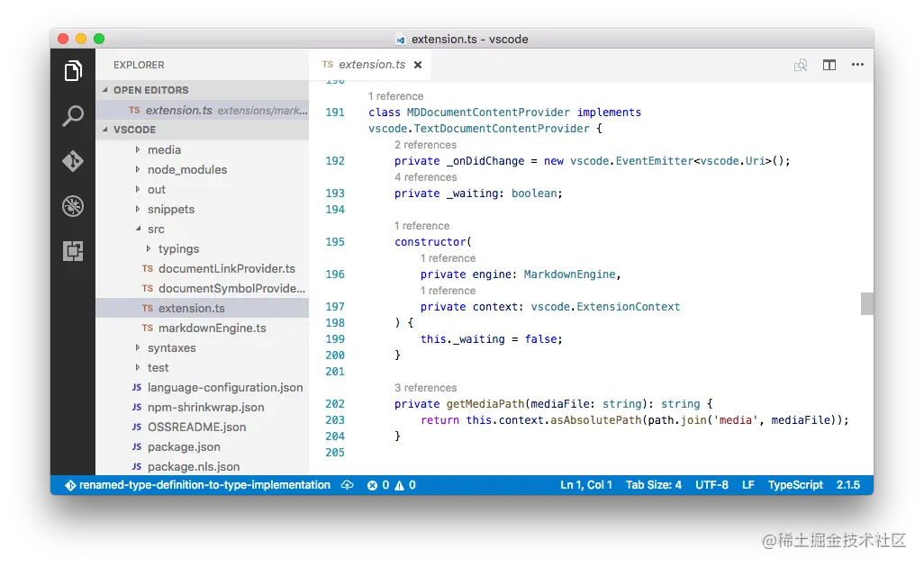Split the editor with the split icon
The height and width of the screenshot is (567, 924).
pos(829,65)
